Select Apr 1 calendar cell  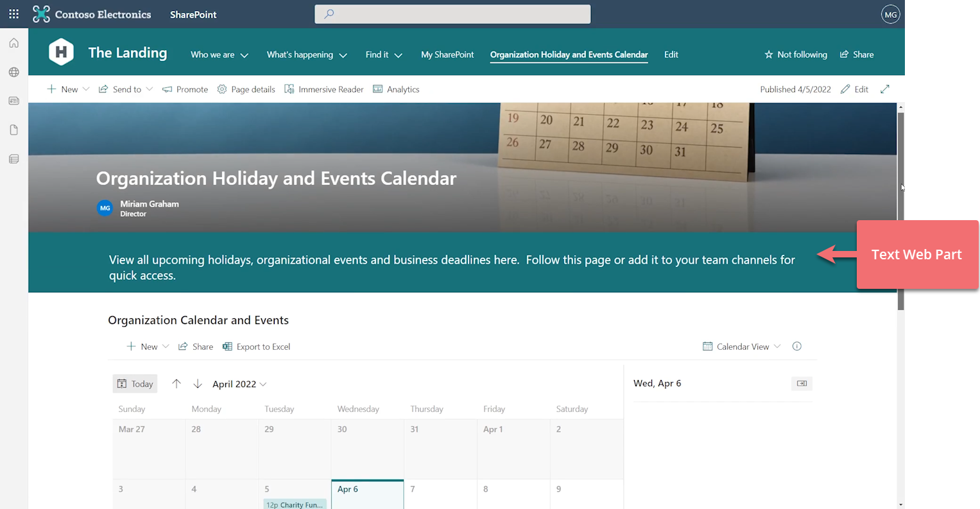pos(513,449)
